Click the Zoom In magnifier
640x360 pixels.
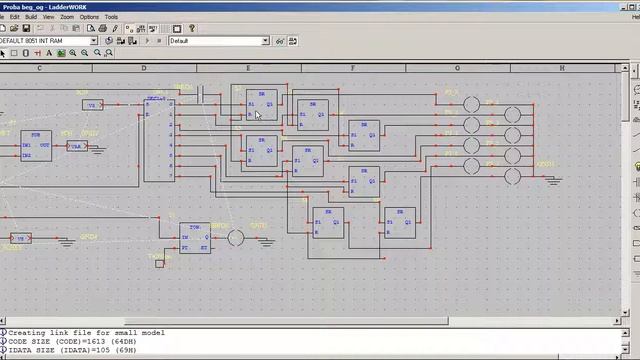point(73,53)
